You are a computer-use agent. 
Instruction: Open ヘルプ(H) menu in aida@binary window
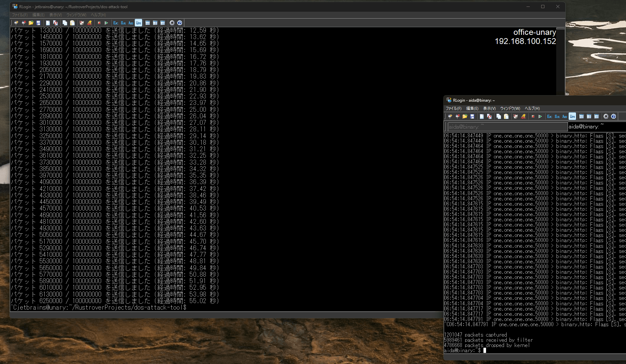tap(532, 109)
